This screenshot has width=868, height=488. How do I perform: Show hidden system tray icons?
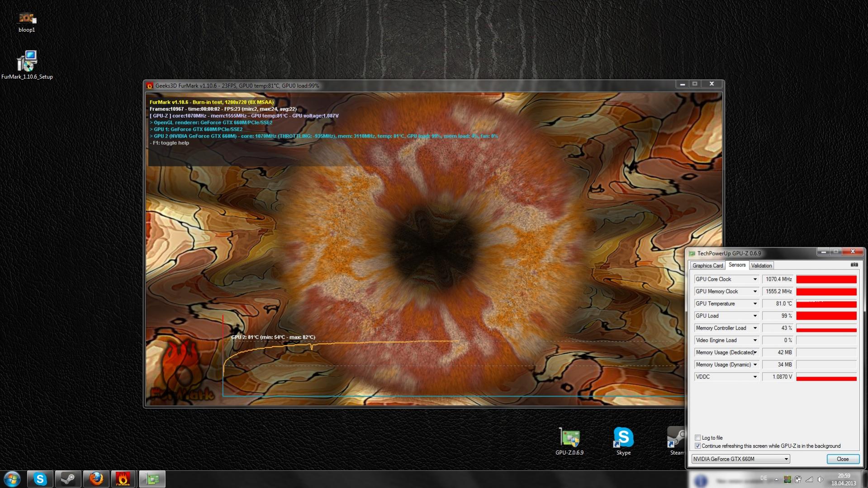[x=776, y=479]
